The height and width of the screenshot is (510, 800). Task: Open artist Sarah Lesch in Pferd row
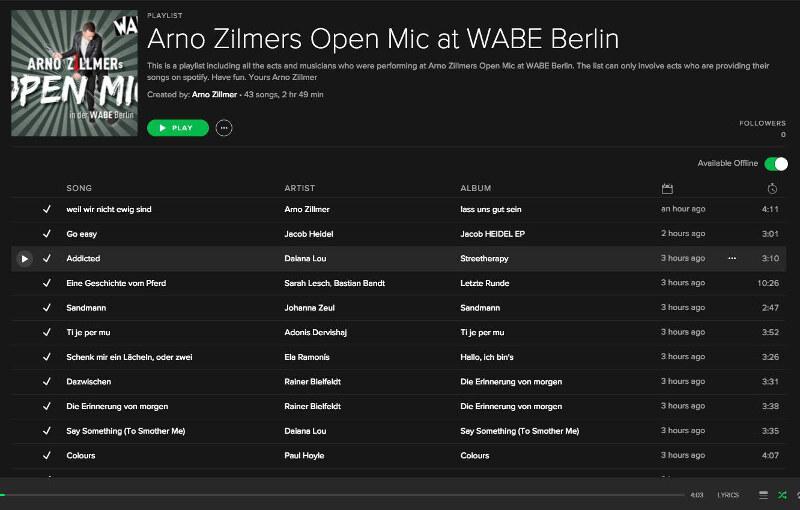tap(307, 283)
